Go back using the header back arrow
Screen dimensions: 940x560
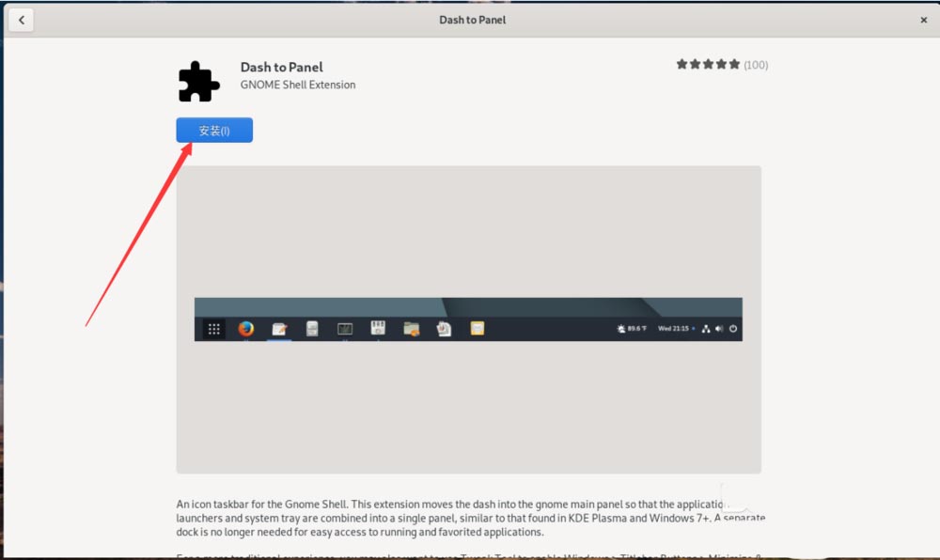(21, 20)
